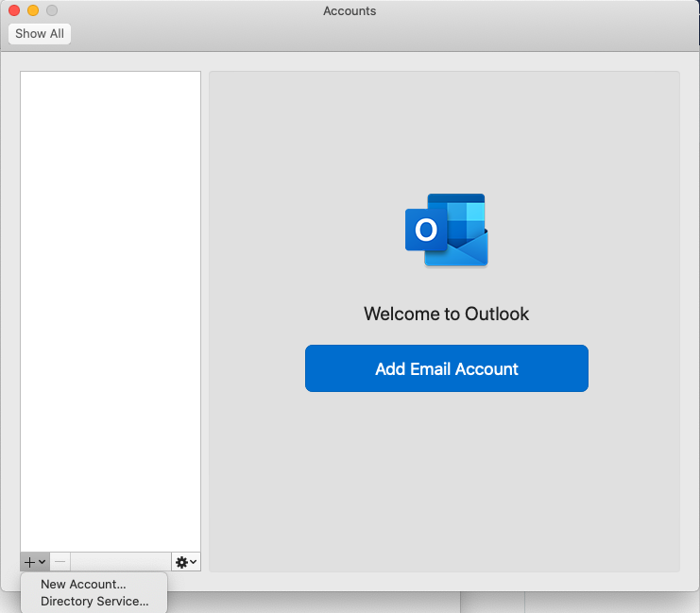Choose New Account... from the popup menu

(83, 585)
